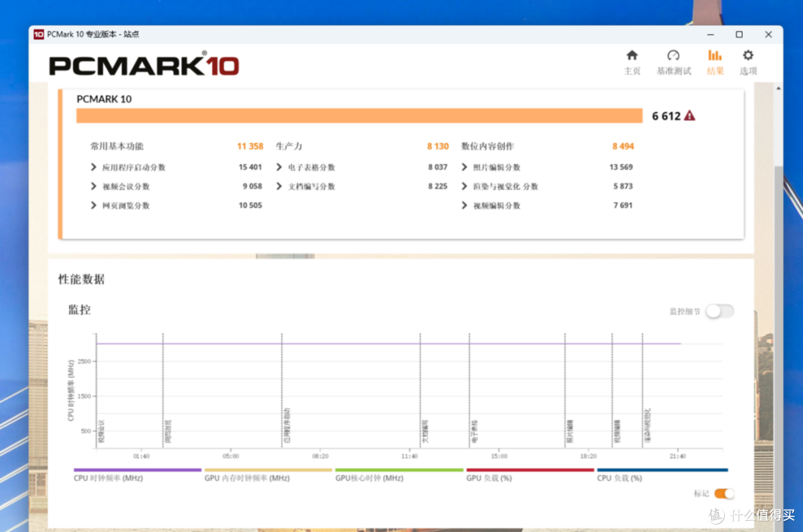Click the 渲染与视觉化 marker in the chart
The width and height of the screenshot is (803, 532).
(x=648, y=425)
